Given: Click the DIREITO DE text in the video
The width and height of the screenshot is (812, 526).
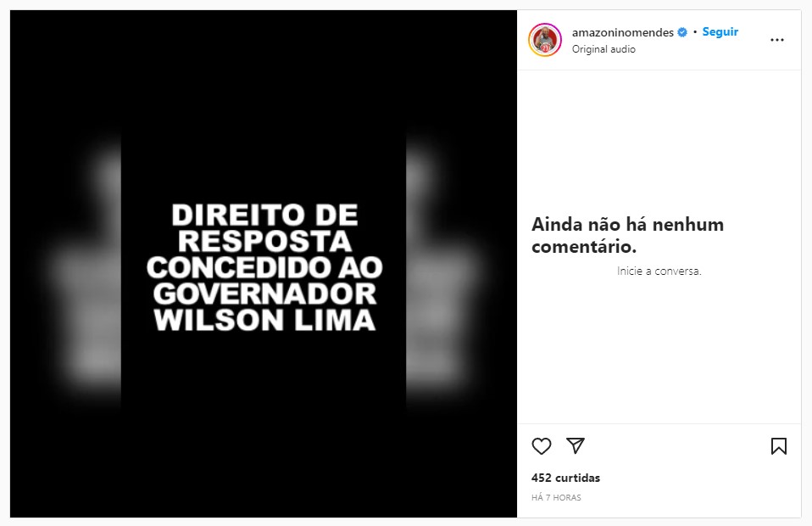Looking at the screenshot, I should click(264, 215).
